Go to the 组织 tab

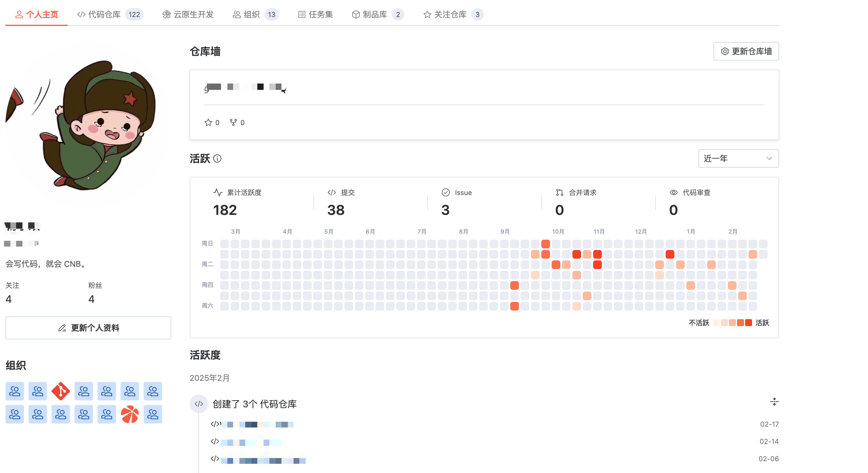click(255, 14)
